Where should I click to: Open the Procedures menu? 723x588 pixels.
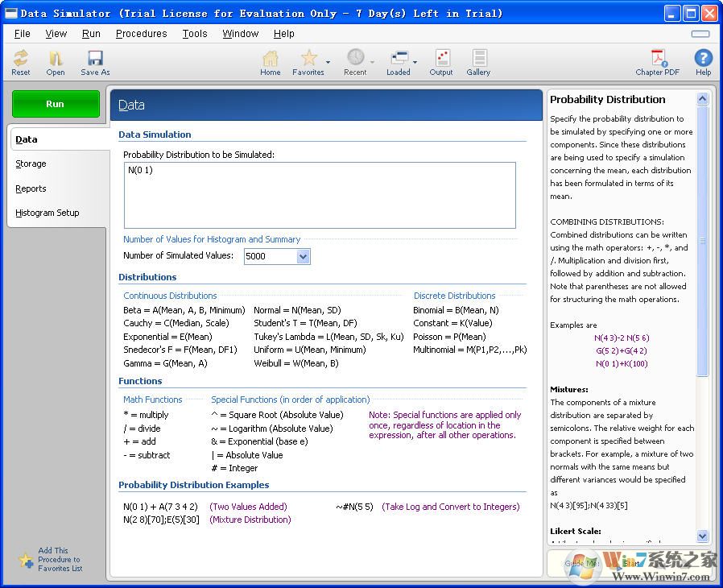coord(141,34)
